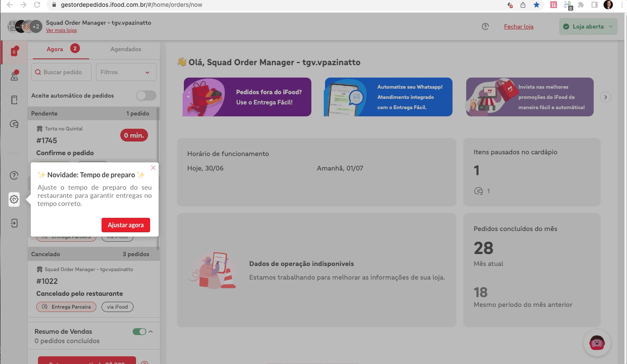Click the browser back arrow
The image size is (627, 364).
tap(10, 5)
